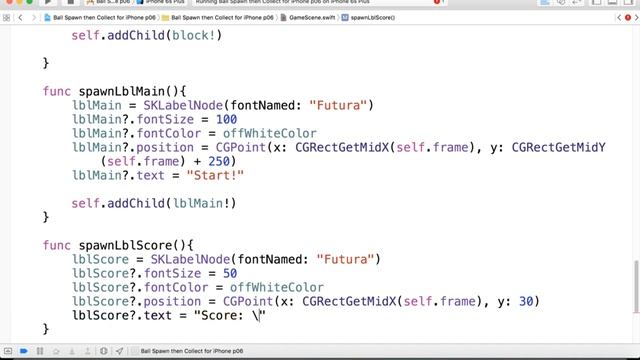Show the standard editor
The width and height of the screenshot is (640, 360).
point(545,2)
